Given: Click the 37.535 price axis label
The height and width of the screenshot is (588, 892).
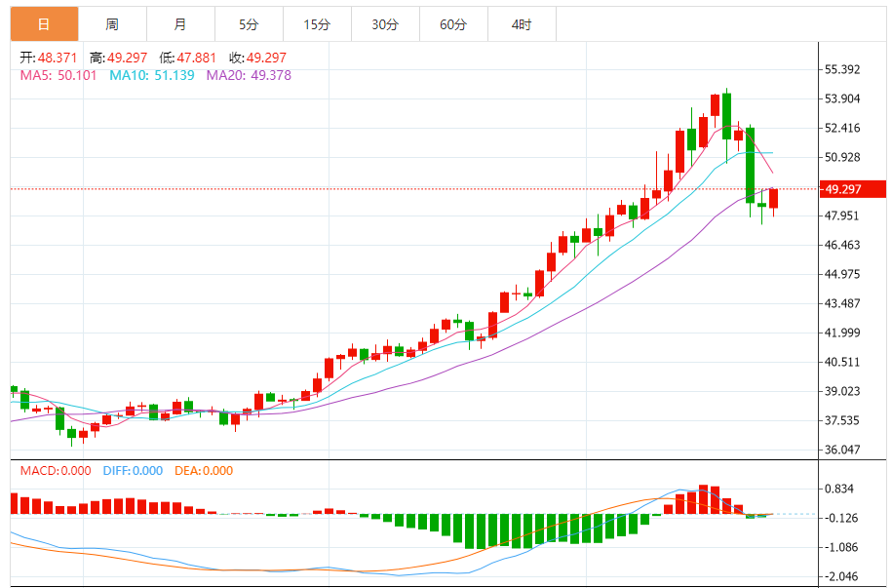Looking at the screenshot, I should coord(842,420).
